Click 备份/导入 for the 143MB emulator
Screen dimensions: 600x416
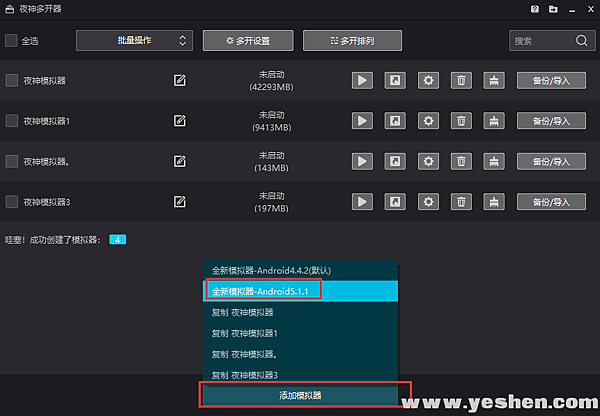(x=551, y=161)
